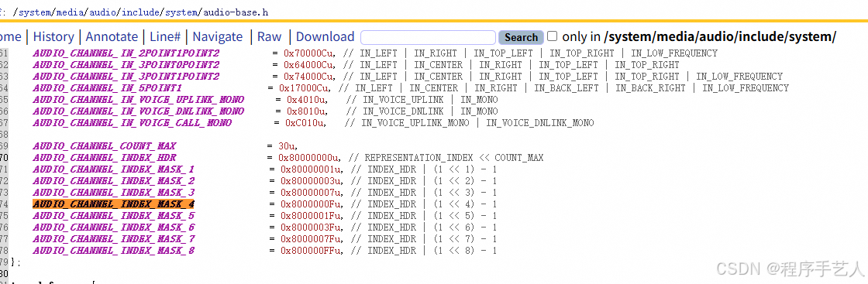Click symbol AUDIO_CHANNEL_IN_3POINT0POINT2
The width and height of the screenshot is (868, 284).
[x=126, y=65]
